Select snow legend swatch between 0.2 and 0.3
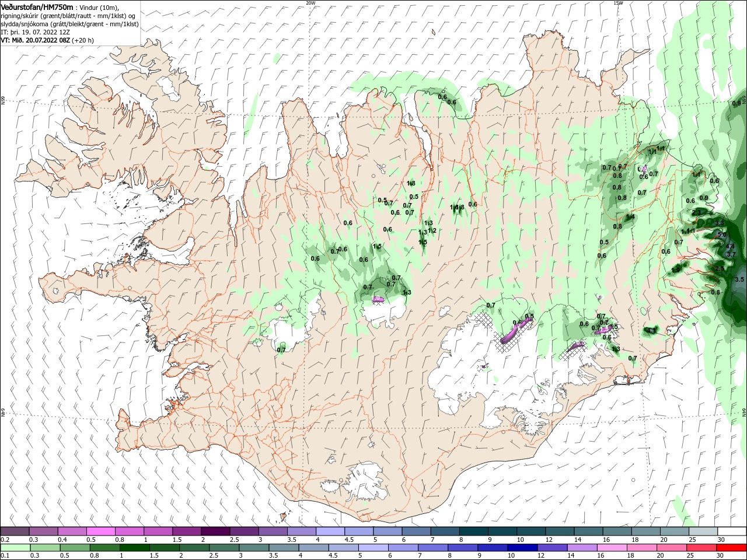Viewport: 747px width, 560px height. (x=15, y=531)
